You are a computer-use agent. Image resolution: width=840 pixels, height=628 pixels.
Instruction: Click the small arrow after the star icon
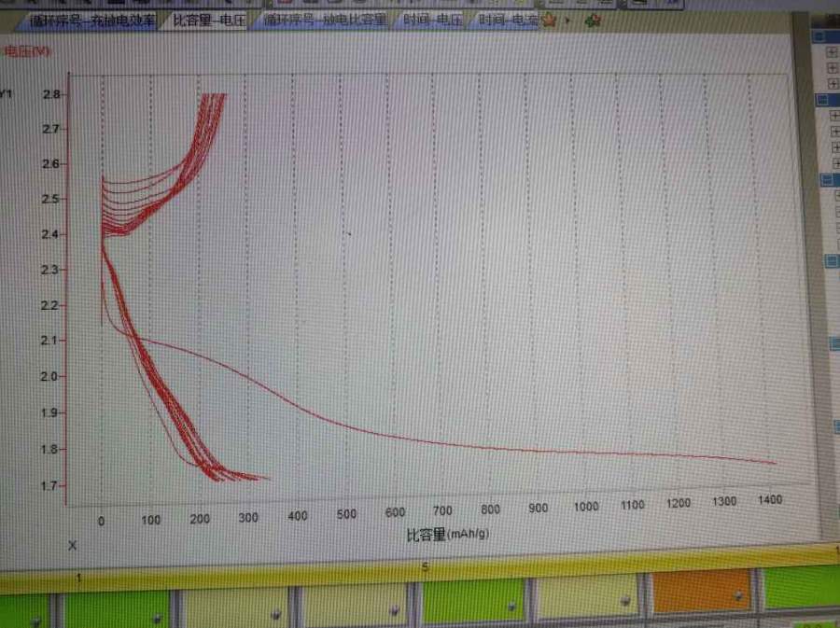[x=567, y=21]
